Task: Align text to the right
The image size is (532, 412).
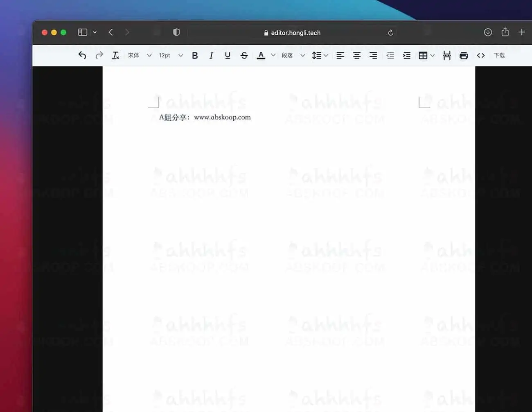Action: point(373,55)
